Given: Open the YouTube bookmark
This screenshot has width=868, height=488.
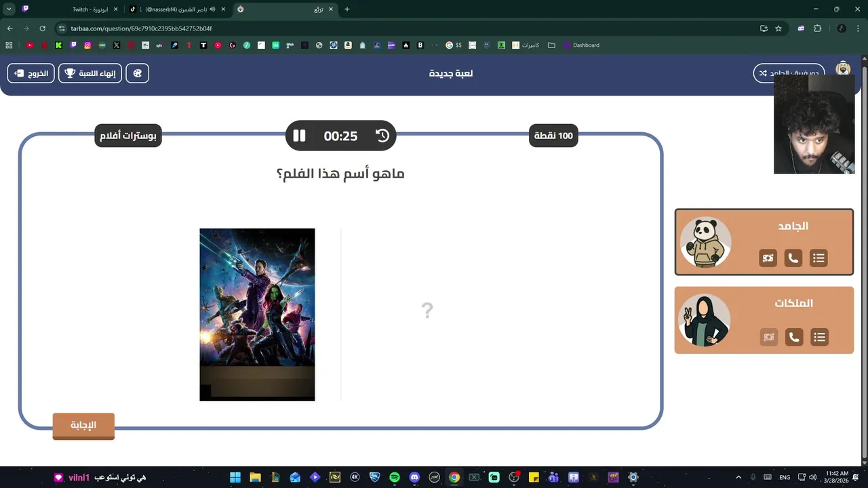Looking at the screenshot, I should point(30,45).
